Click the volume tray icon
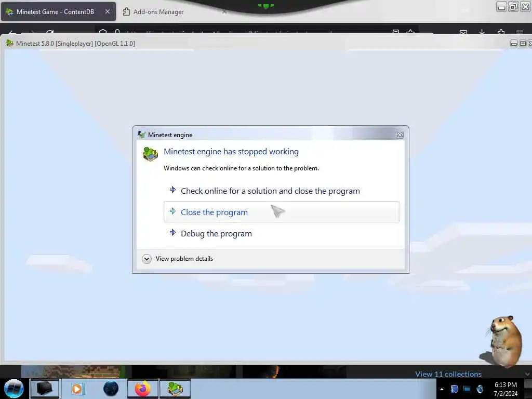The width and height of the screenshot is (532, 399). (480, 389)
